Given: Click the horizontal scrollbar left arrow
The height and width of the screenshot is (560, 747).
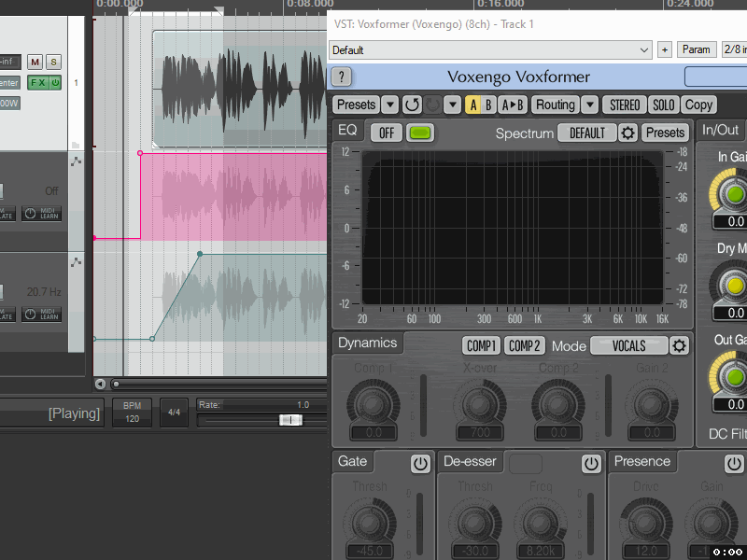Looking at the screenshot, I should click(100, 384).
